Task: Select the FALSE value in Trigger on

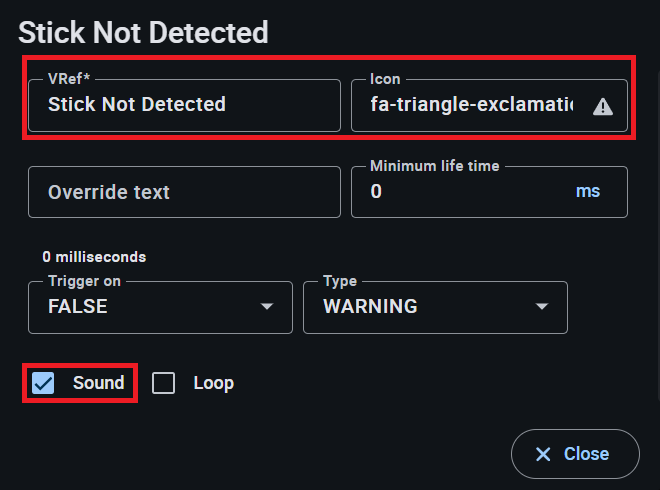Action: tap(78, 307)
